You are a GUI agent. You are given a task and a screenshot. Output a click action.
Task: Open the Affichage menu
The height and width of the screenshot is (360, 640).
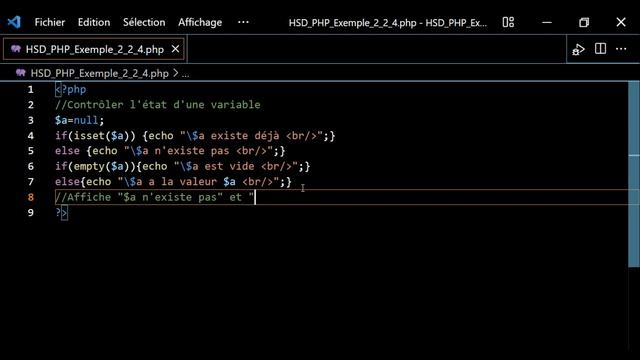(200, 22)
